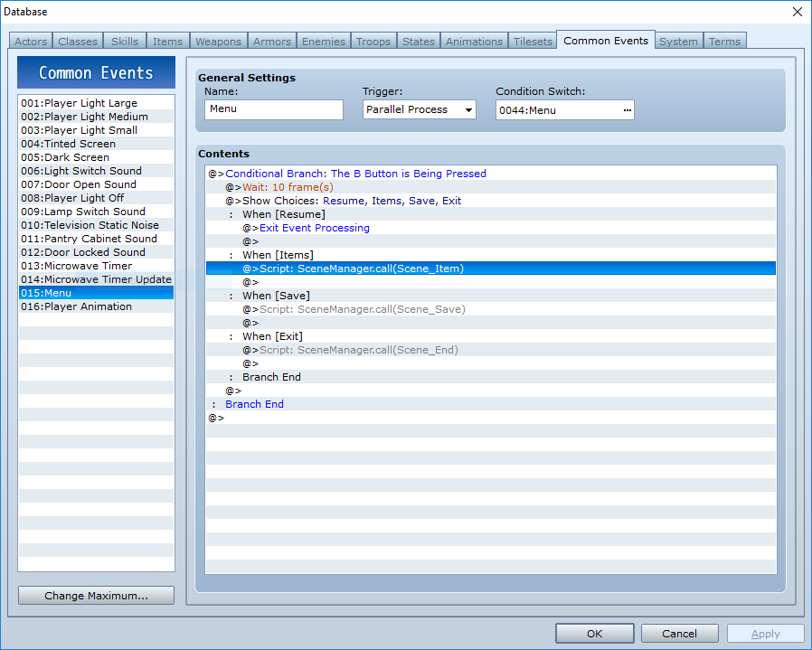
Task: Confirm with the OK button
Action: [x=594, y=634]
